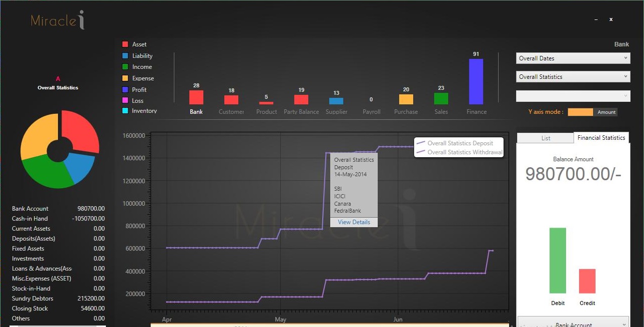This screenshot has width=644, height=327.
Task: Open the Bank Account dropdown at bottom
Action: coord(573,323)
